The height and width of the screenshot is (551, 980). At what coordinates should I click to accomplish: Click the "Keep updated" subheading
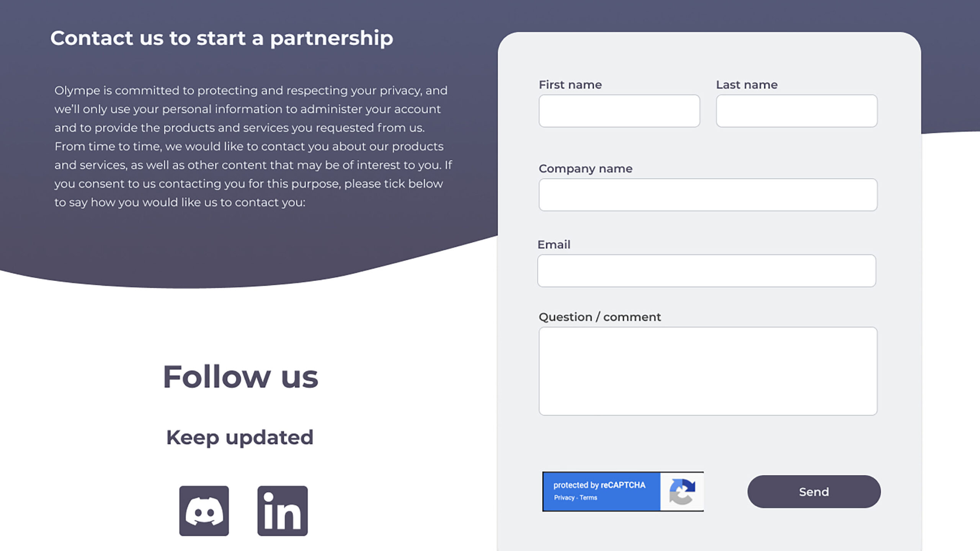click(240, 437)
